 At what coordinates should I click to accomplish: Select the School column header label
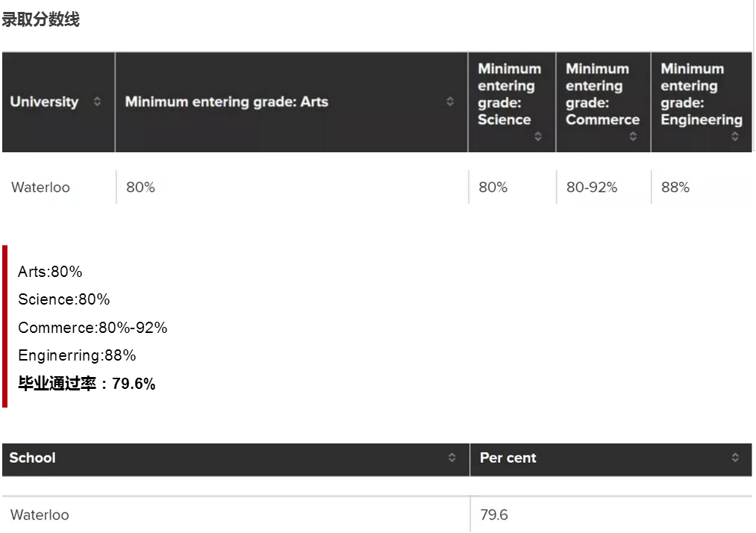coord(32,458)
